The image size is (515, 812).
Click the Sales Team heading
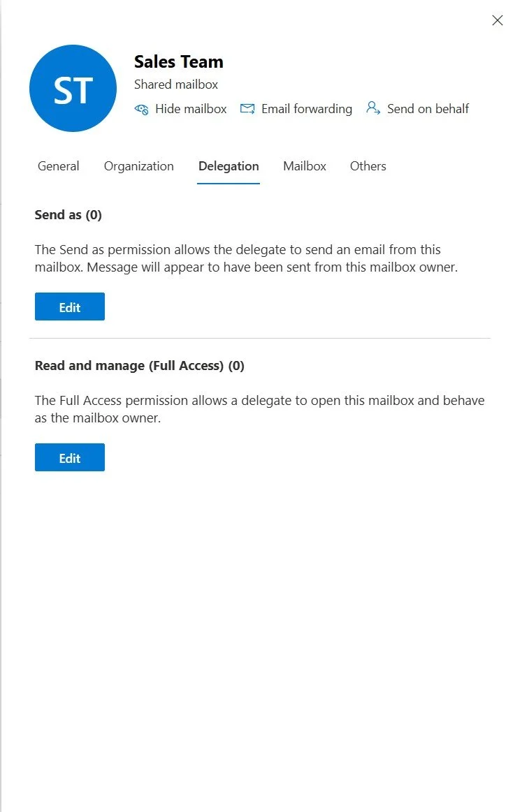pyautogui.click(x=179, y=61)
